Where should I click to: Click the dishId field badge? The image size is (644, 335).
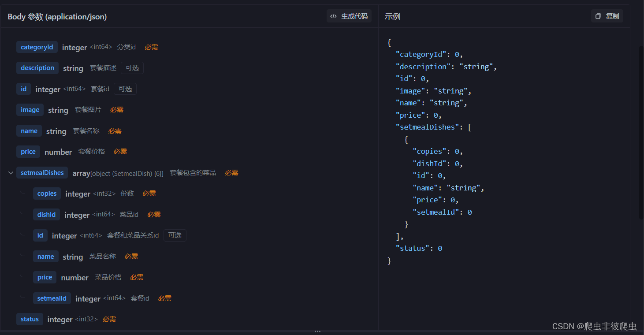tap(46, 214)
